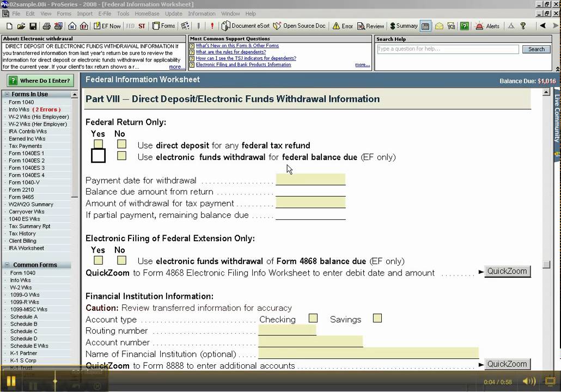Click the black left arrow back icon
This screenshot has width=561, height=392.
click(x=542, y=26)
